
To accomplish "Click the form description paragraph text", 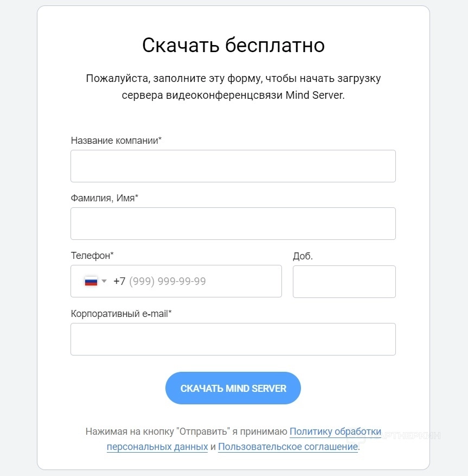I will click(x=233, y=86).
